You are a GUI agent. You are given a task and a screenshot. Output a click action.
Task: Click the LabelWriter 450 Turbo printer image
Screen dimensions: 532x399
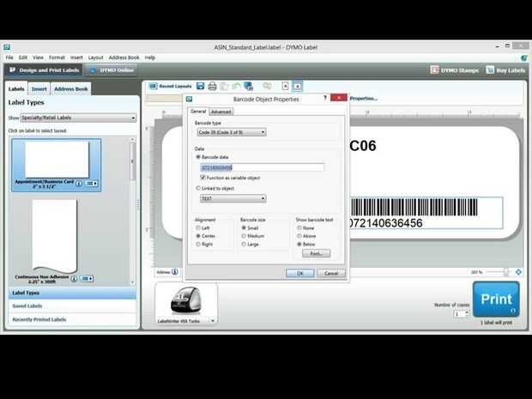[186, 300]
